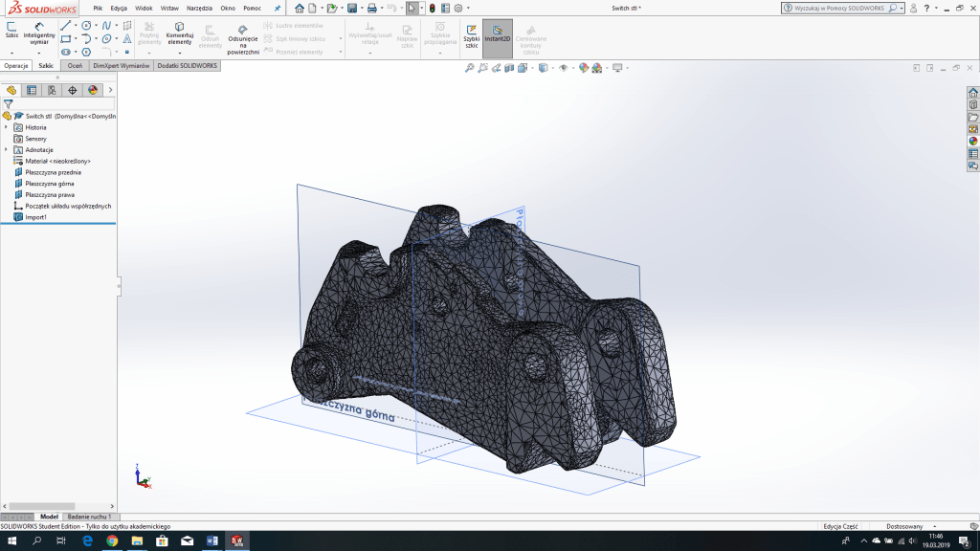Open the DisplayManager tab in feature panel

tap(93, 90)
